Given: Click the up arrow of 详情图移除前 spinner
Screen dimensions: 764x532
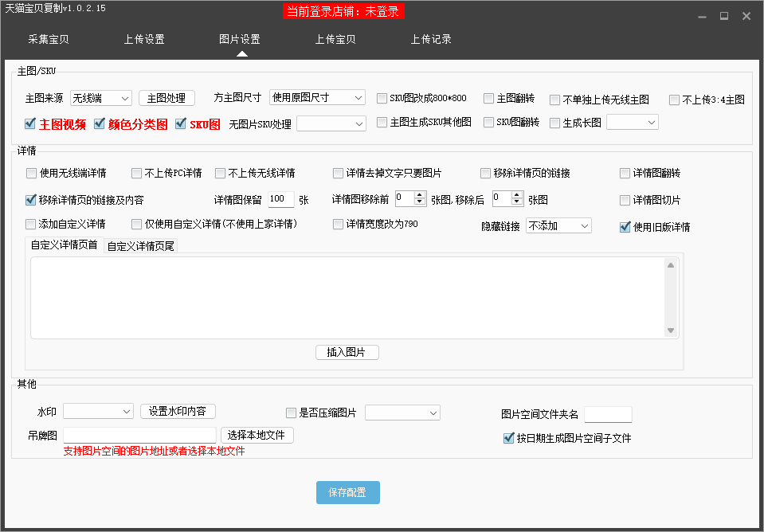Looking at the screenshot, I should pyautogui.click(x=421, y=195).
